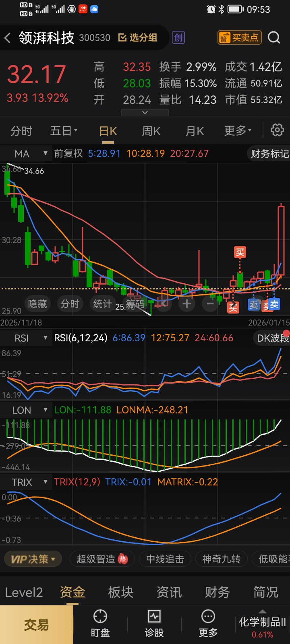Open chart settings gear icon
This screenshot has width=290, height=644.
(x=277, y=130)
